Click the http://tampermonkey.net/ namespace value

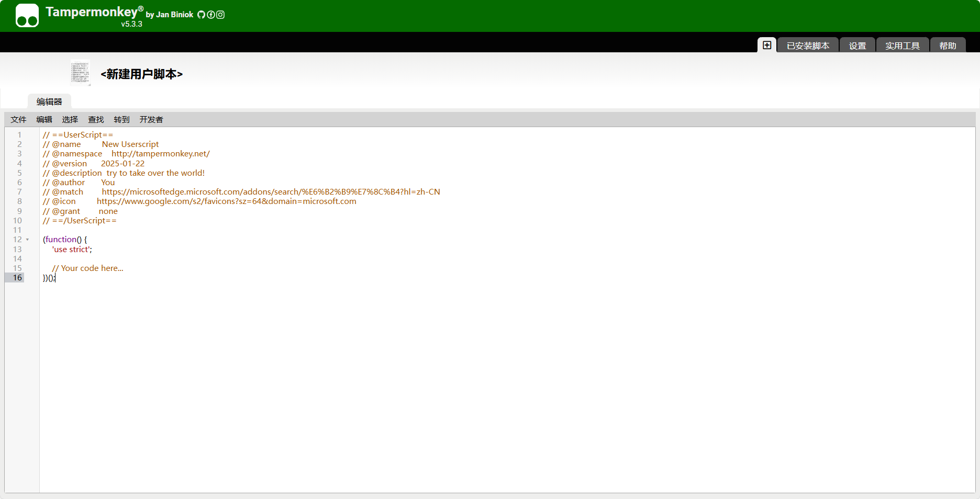pos(161,154)
